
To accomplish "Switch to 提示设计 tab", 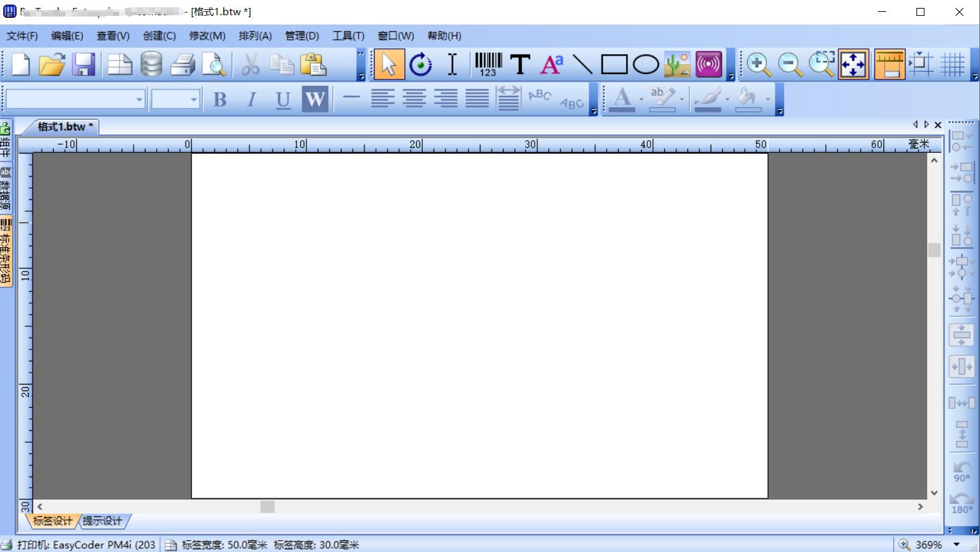I will [103, 521].
